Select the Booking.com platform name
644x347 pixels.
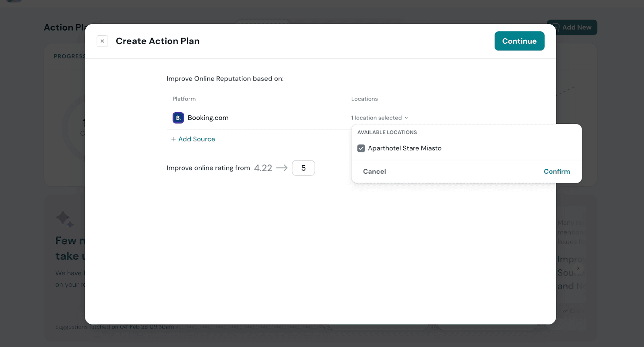coord(208,118)
